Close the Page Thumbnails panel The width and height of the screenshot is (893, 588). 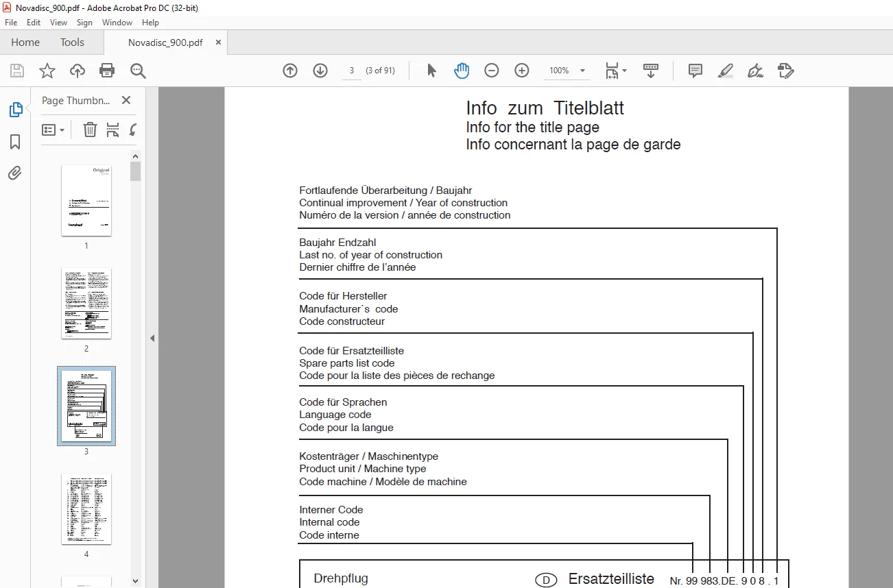tap(126, 100)
